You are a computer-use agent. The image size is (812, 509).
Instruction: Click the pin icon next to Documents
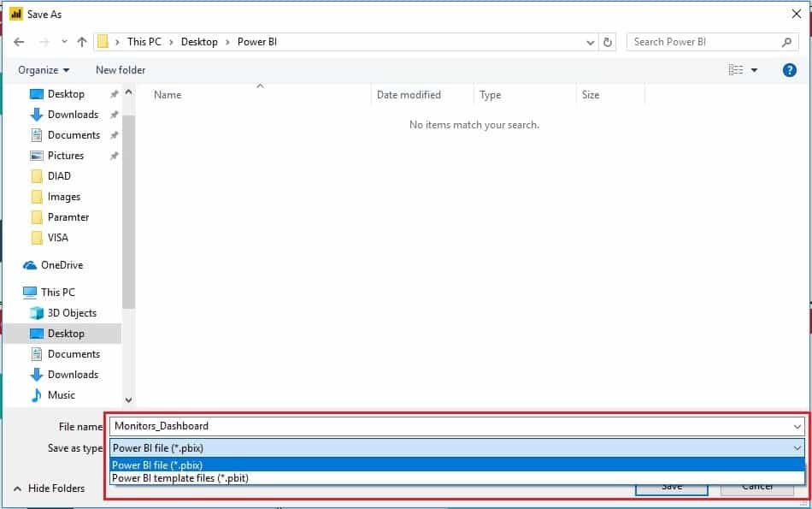pos(114,135)
